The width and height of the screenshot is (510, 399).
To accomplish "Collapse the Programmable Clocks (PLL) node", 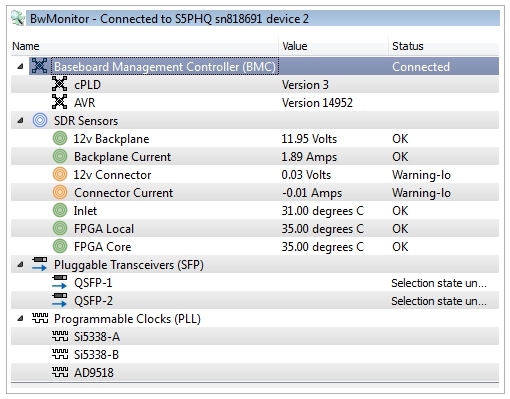I will tap(20, 319).
